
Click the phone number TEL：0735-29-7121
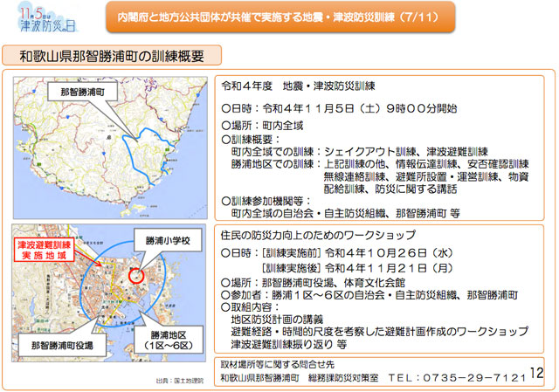tap(457, 378)
